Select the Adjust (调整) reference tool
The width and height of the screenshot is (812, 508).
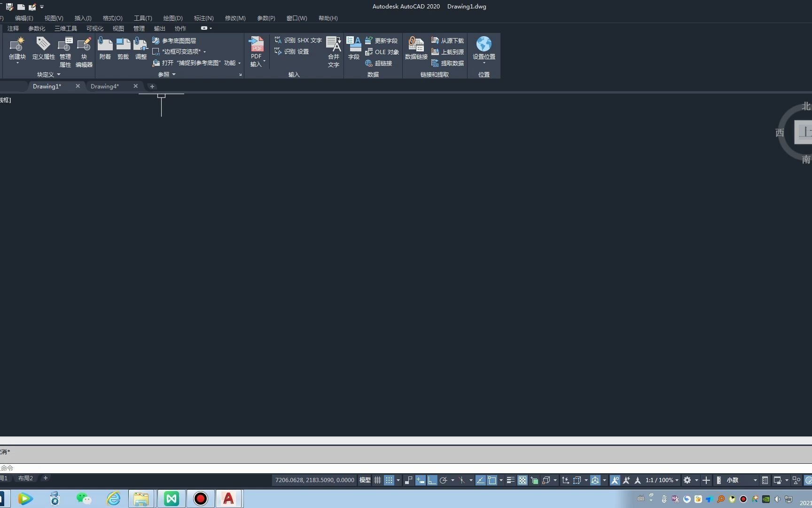point(141,48)
